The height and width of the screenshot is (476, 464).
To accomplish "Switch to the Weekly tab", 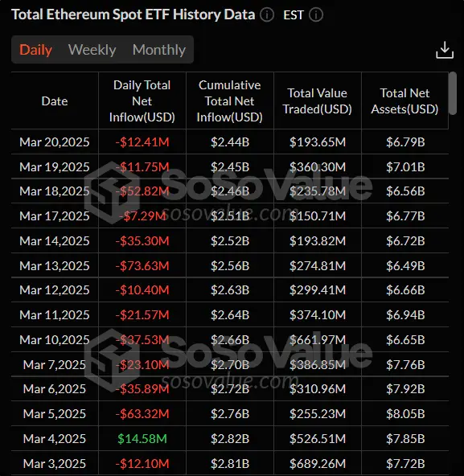I will pos(92,50).
